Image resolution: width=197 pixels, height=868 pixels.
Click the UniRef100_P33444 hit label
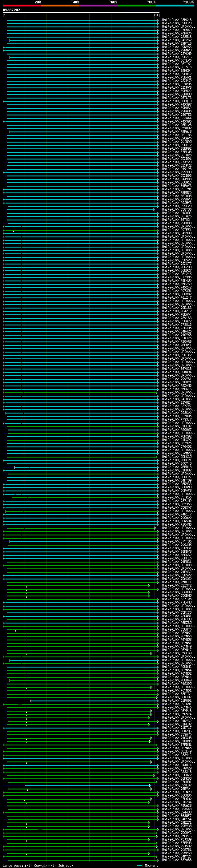coord(176,118)
